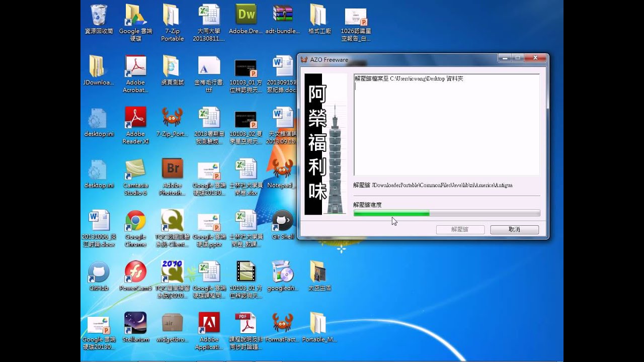Click the '解壓縮檔案至 C:\Users\icwang\Desktop' log line
The image size is (644, 362).
pyautogui.click(x=409, y=79)
